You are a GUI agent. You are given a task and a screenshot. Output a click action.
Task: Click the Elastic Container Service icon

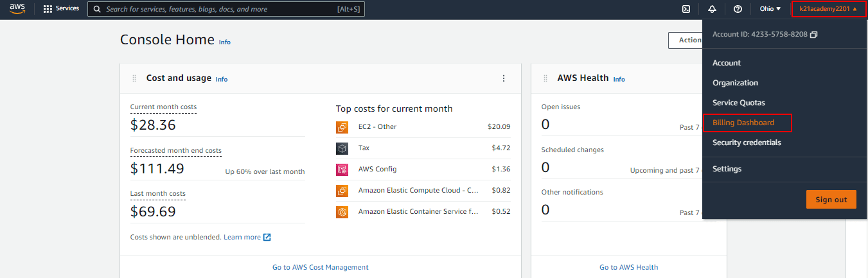[342, 212]
